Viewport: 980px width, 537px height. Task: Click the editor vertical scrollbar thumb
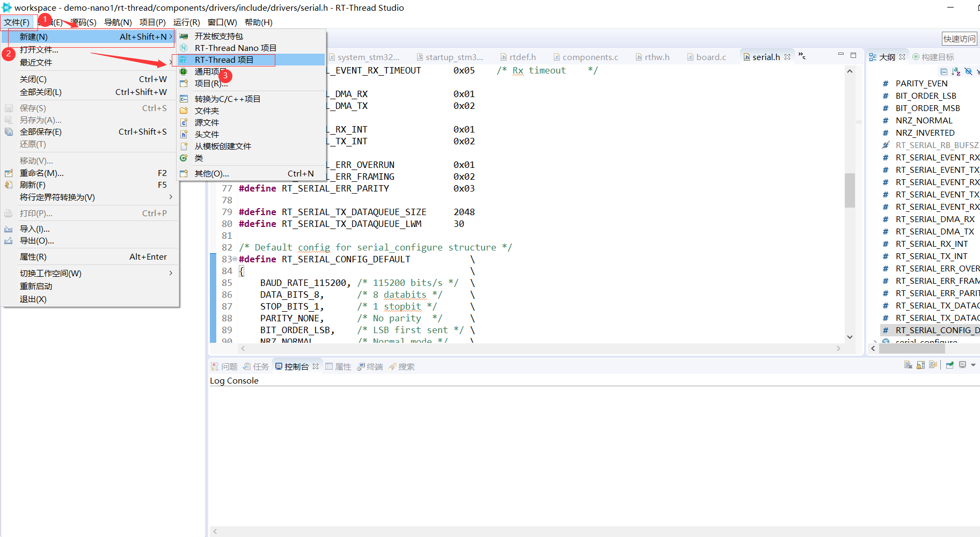click(850, 190)
